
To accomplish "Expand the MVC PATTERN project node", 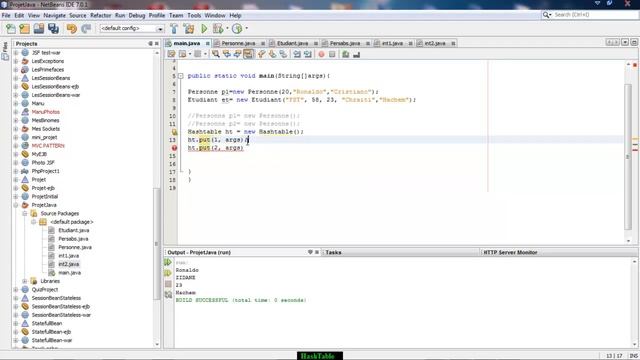I will [x=16, y=146].
